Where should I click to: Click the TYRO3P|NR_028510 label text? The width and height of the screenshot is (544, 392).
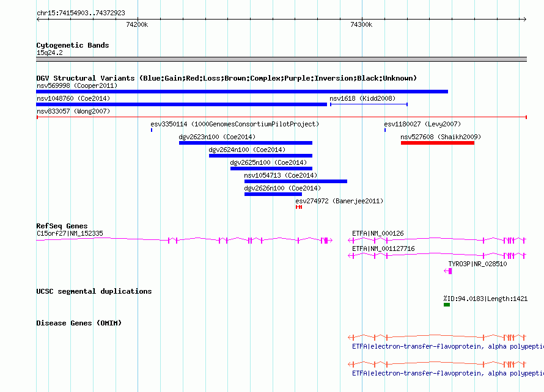(477, 264)
